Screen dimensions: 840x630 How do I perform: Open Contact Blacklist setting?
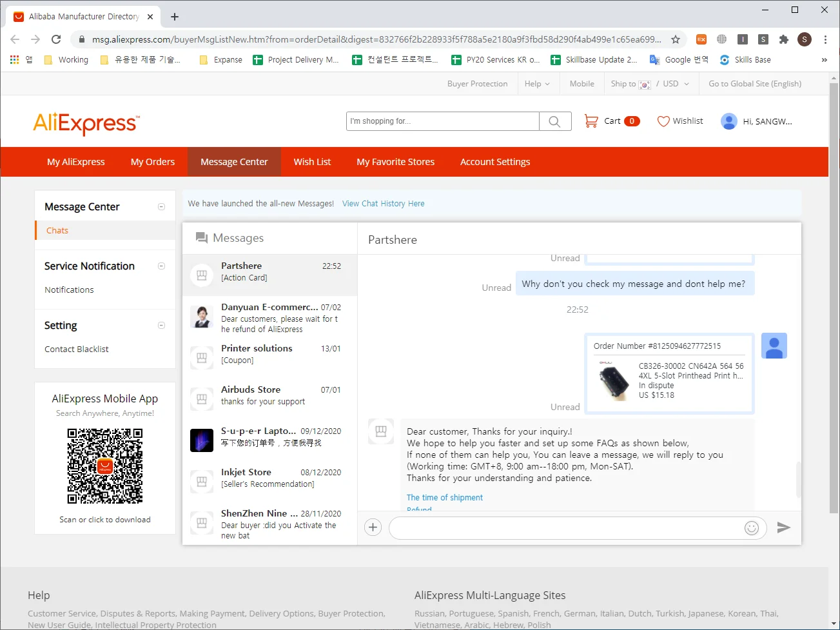click(77, 349)
